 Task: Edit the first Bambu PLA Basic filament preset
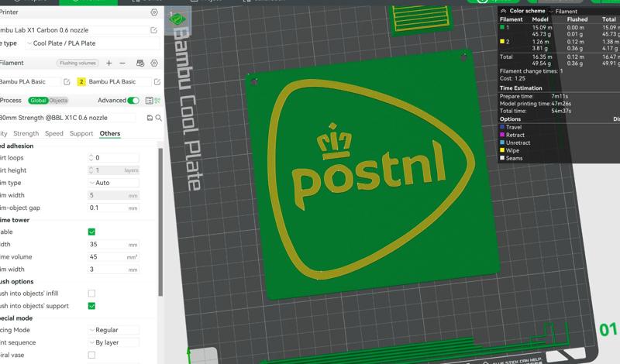(x=67, y=82)
